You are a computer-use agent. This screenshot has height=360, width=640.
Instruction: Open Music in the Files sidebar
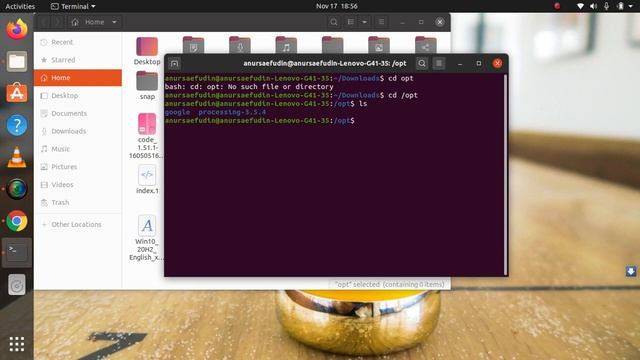[x=78, y=149]
